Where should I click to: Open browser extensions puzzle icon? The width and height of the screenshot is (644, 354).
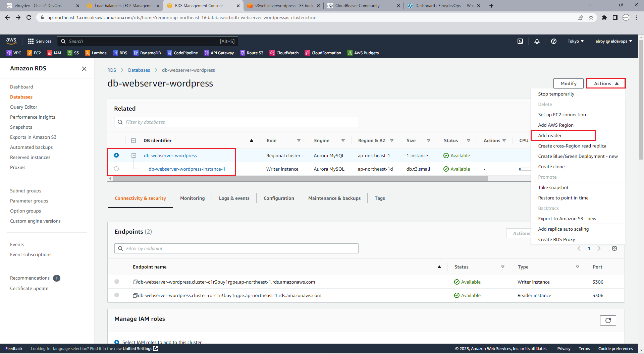click(604, 17)
